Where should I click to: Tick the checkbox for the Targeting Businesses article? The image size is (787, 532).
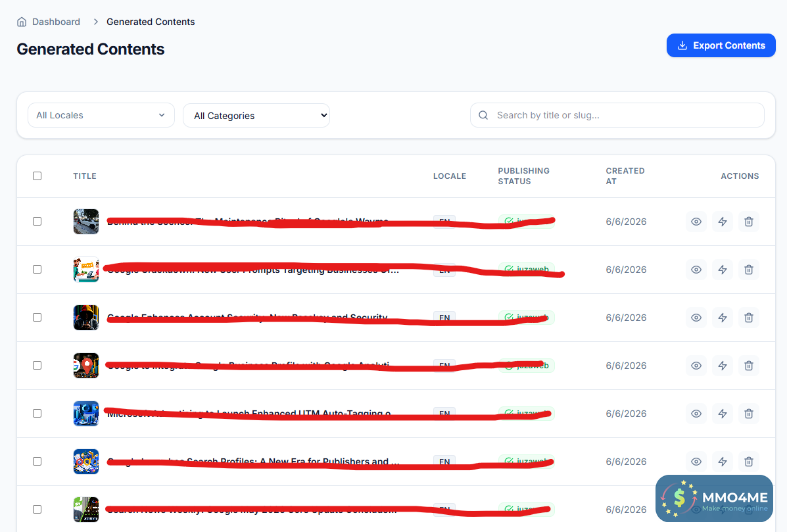pyautogui.click(x=37, y=270)
